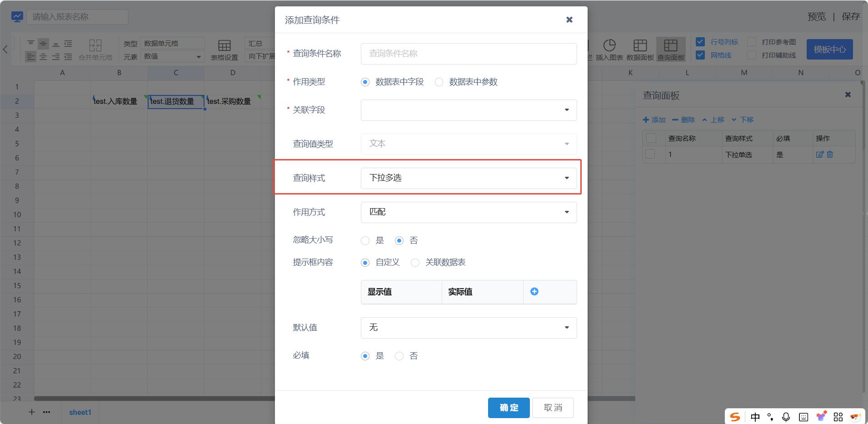Click the 表格设置 table icon
The image size is (868, 424).
pyautogui.click(x=224, y=45)
